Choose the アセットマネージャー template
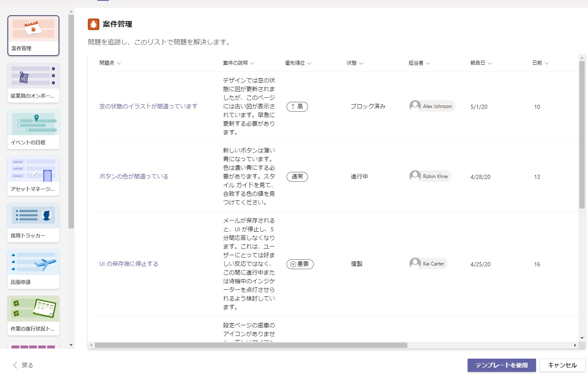The width and height of the screenshot is (588, 378). pyautogui.click(x=33, y=176)
